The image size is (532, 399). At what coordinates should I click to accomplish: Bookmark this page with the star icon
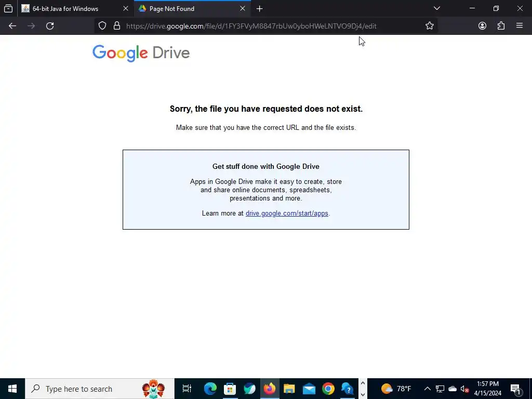[430, 26]
